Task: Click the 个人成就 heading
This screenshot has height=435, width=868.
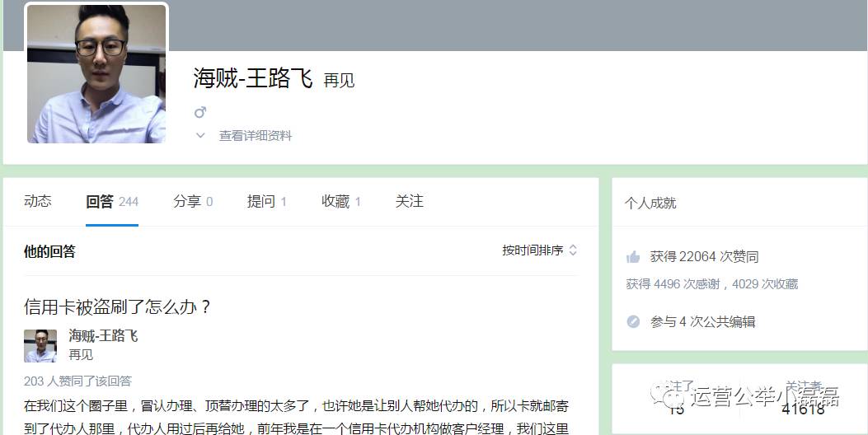Action: point(650,203)
